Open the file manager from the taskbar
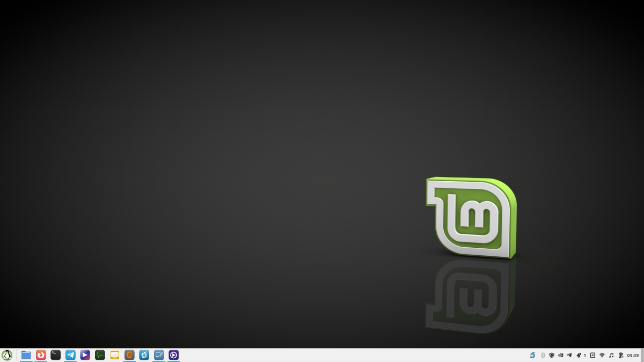Viewport: 644px width, 362px height. point(26,354)
